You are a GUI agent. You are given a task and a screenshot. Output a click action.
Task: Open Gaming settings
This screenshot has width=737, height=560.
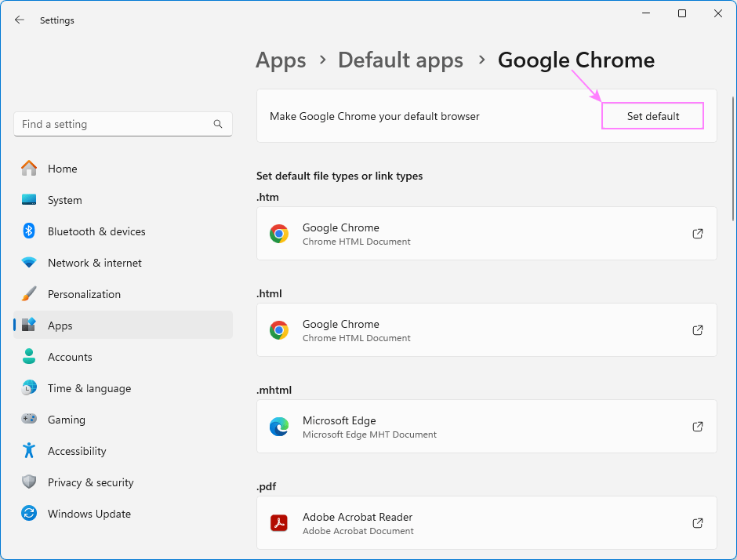[122, 420]
